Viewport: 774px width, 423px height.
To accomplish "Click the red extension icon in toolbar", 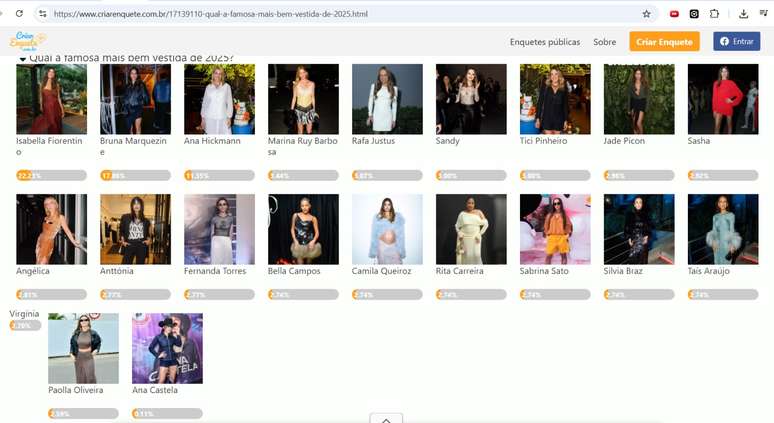I will 675,14.
